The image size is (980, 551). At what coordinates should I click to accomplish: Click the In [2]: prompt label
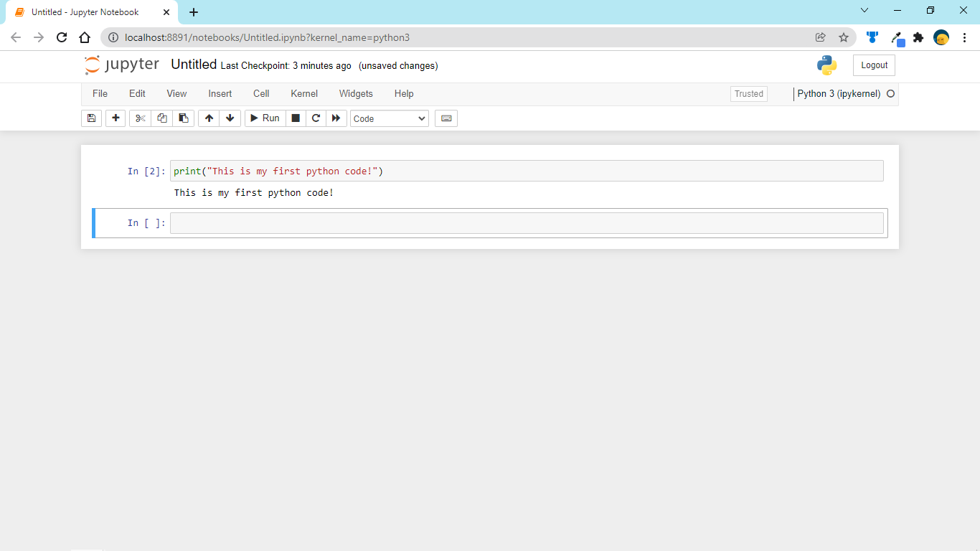tap(146, 171)
